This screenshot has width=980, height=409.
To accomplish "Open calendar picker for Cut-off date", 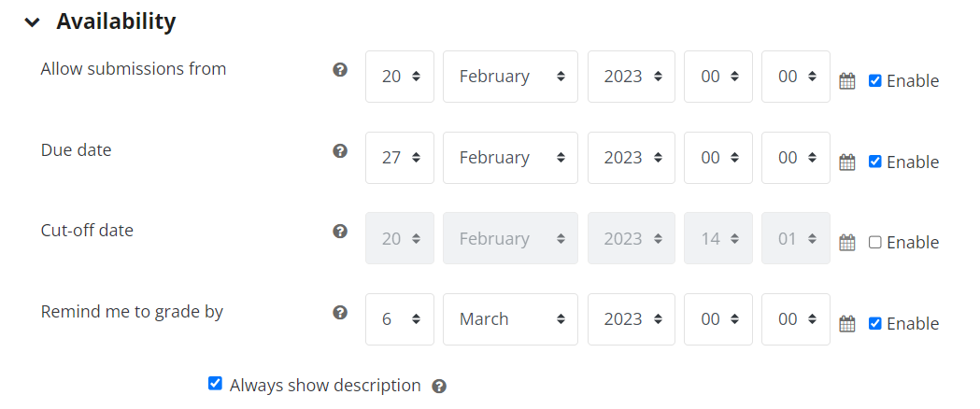I will (x=847, y=242).
